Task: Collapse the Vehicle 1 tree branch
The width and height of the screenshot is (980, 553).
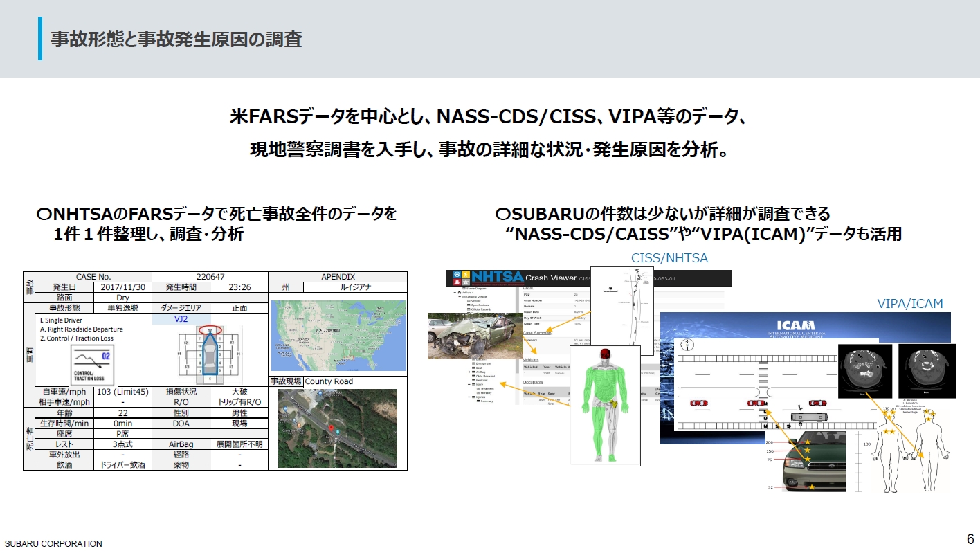Action: (453, 292)
